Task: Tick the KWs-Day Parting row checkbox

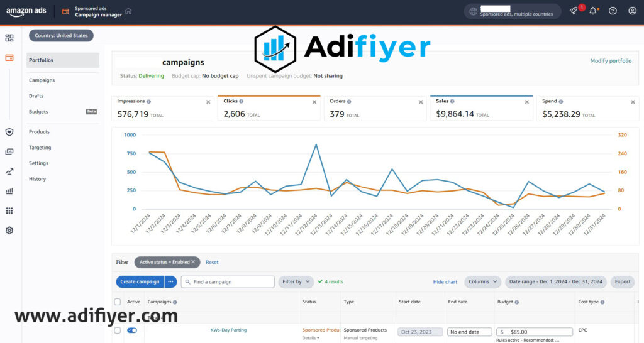Action: point(118,330)
